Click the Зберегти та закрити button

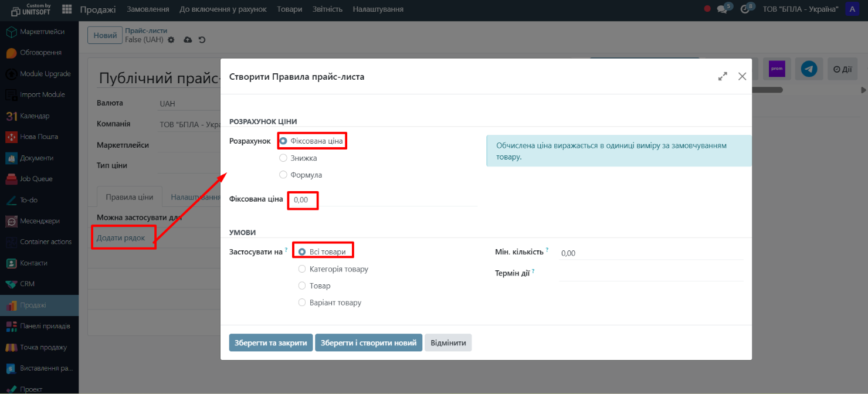(270, 343)
